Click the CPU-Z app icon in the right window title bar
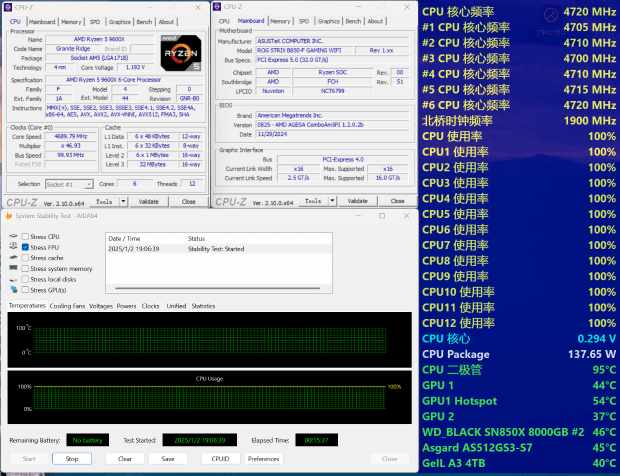The image size is (620, 476). [x=217, y=7]
